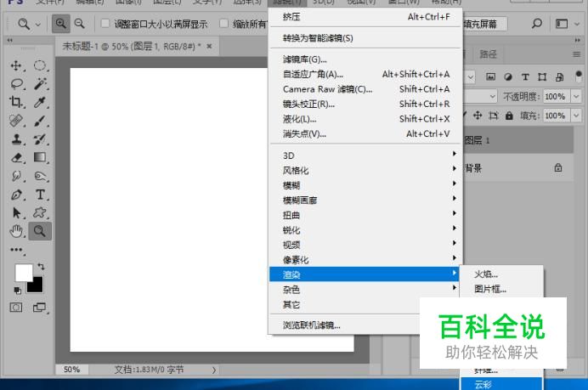Select the Zoom tool in toolbox

click(40, 230)
